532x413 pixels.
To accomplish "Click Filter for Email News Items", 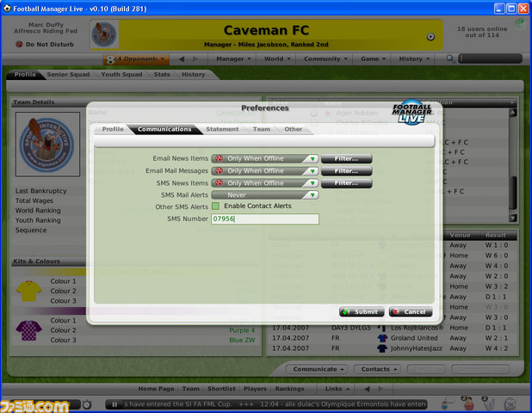I will point(346,158).
